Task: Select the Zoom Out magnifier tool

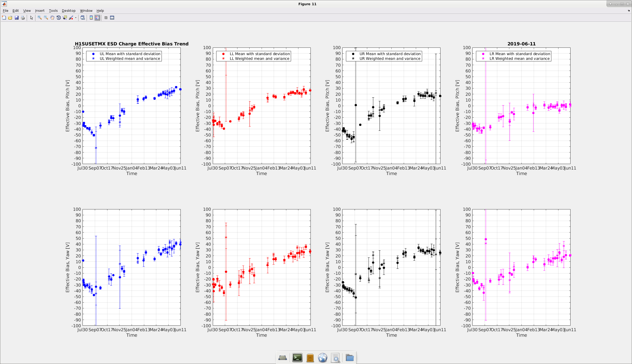Action: [46, 18]
